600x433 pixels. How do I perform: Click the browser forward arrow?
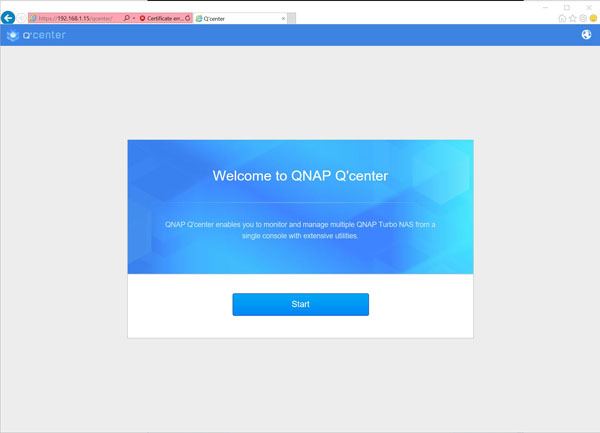coord(21,18)
